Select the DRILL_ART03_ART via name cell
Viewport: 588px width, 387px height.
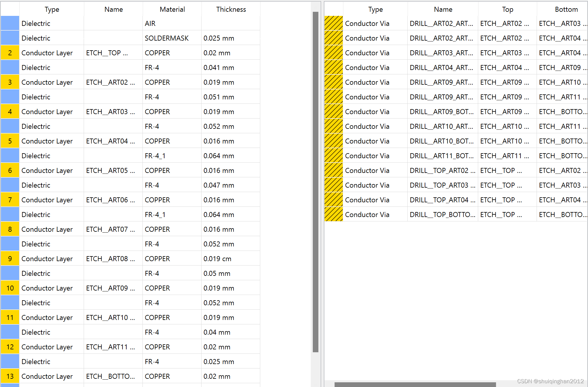[x=441, y=53]
